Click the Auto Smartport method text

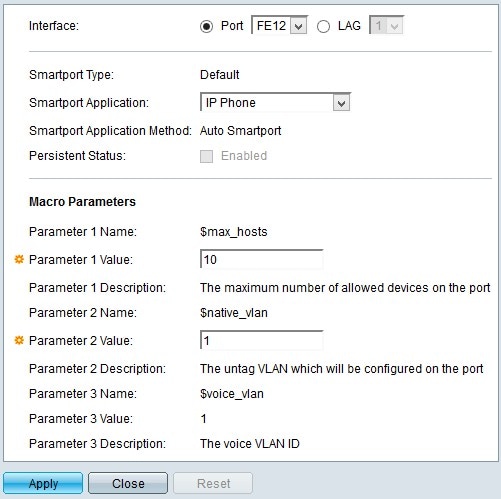point(240,131)
